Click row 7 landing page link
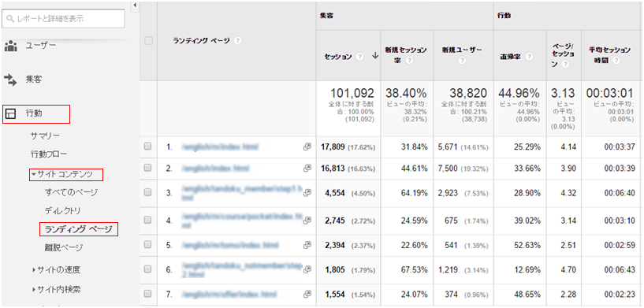 click(x=229, y=295)
